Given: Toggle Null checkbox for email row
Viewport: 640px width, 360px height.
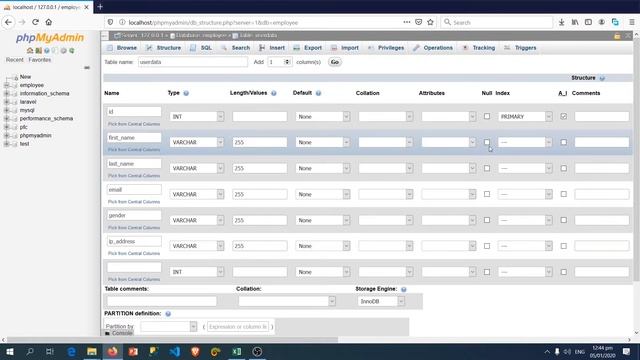Looking at the screenshot, I should 487,194.
